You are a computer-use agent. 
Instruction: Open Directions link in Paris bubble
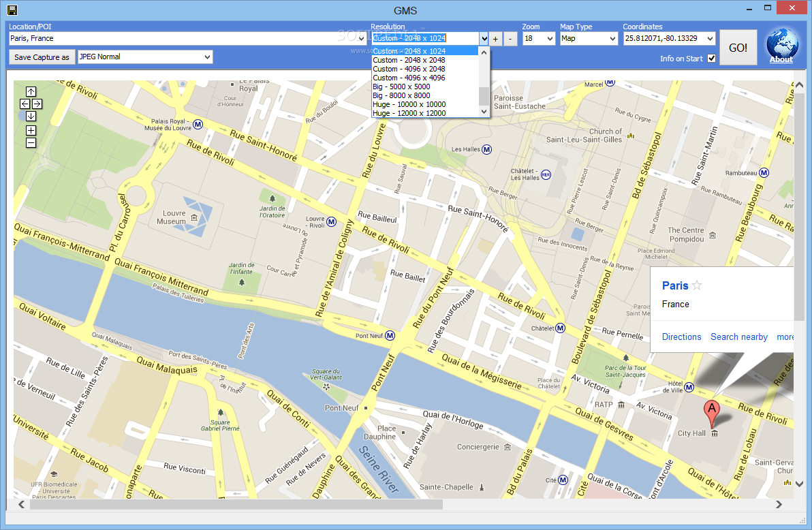tap(681, 337)
